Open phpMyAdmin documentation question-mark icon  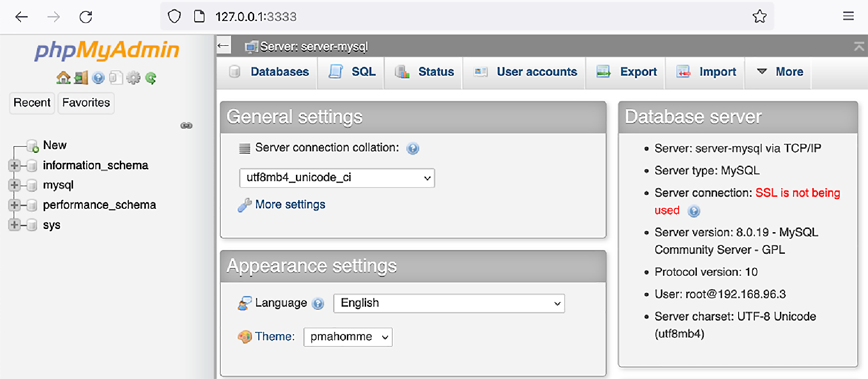click(98, 78)
